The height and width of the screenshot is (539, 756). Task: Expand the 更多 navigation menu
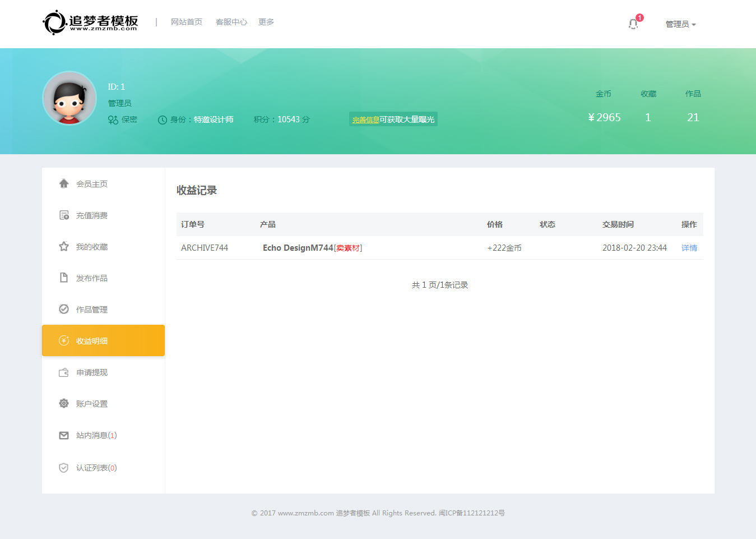(266, 22)
